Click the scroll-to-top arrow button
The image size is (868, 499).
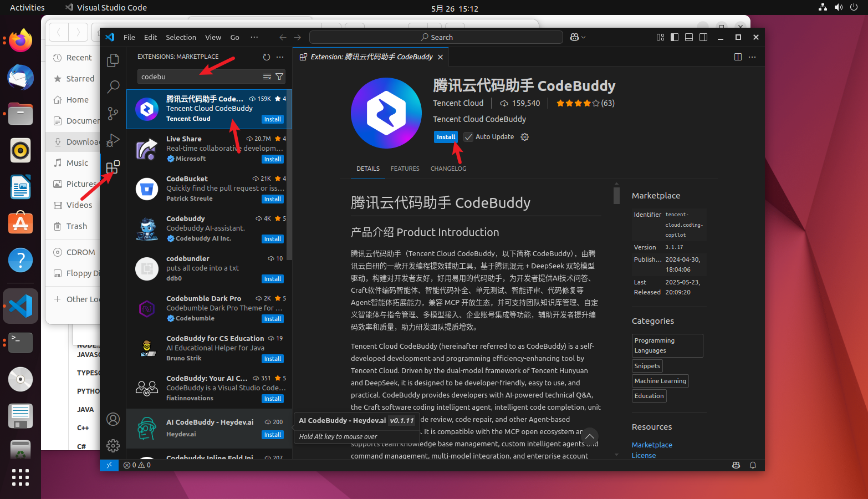tap(590, 436)
